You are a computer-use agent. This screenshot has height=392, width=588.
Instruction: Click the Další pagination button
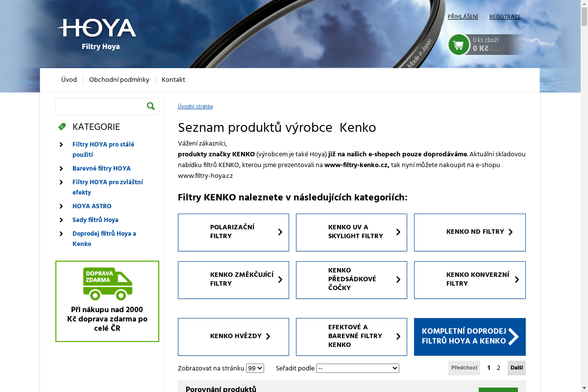coord(516,367)
